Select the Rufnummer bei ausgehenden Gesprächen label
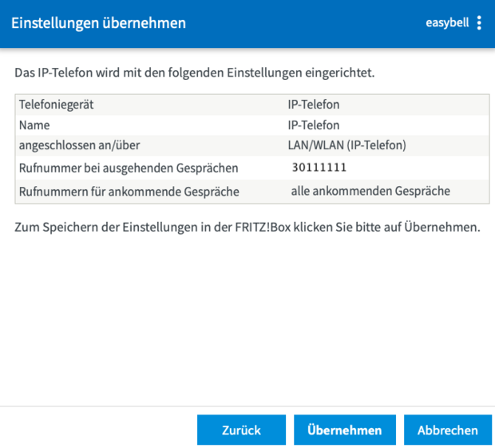495x448 pixels. click(x=129, y=168)
